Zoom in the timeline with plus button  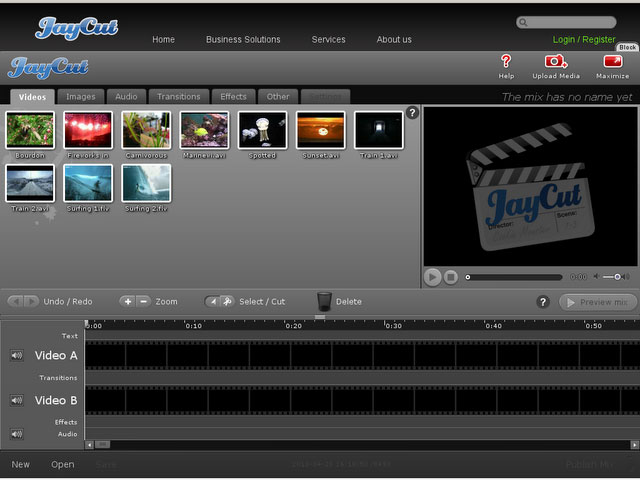click(128, 301)
